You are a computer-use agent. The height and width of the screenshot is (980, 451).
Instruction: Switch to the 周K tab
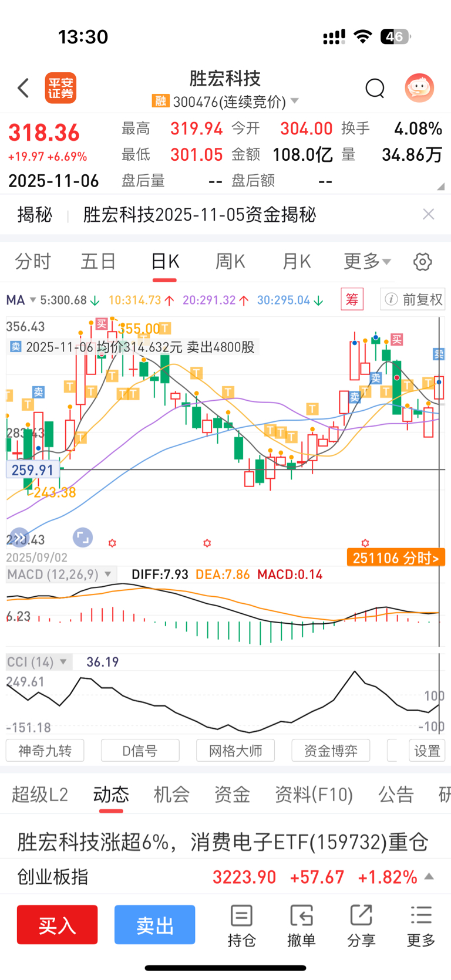[x=230, y=261]
